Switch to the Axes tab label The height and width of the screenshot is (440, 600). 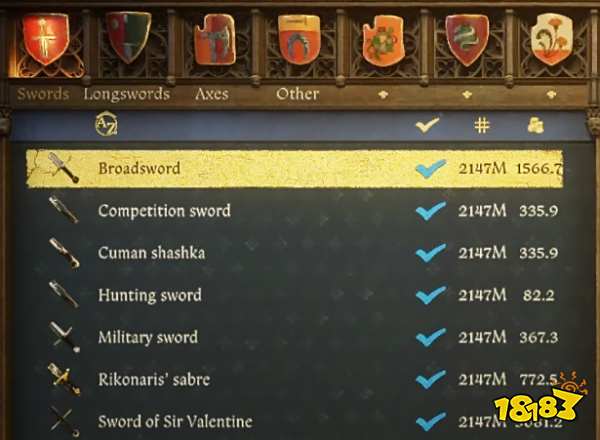click(x=212, y=94)
